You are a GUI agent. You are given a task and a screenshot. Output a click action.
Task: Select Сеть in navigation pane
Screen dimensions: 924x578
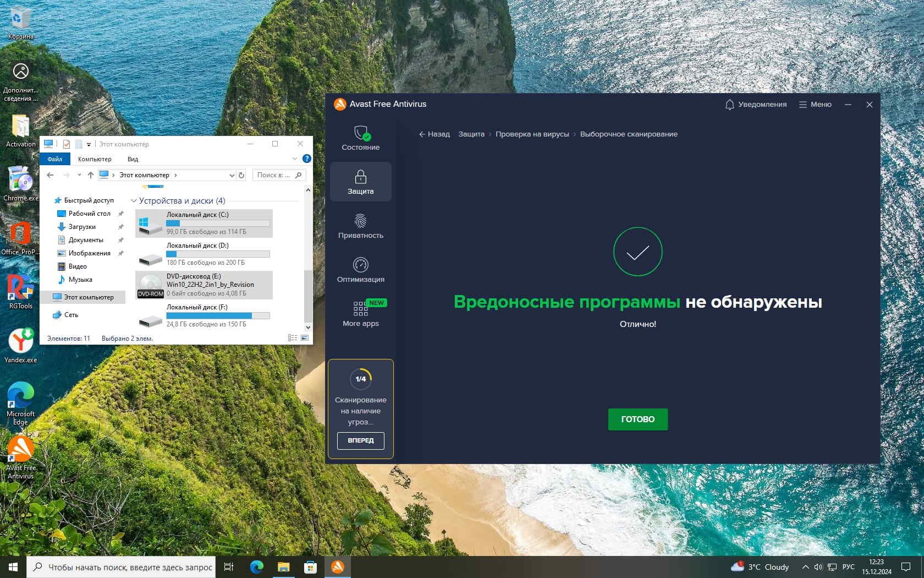[71, 315]
